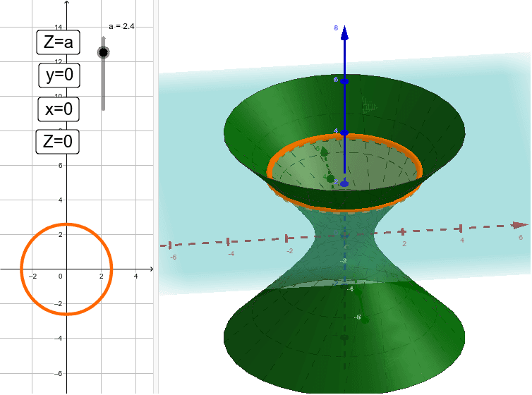Click the y=0 button

59,75
